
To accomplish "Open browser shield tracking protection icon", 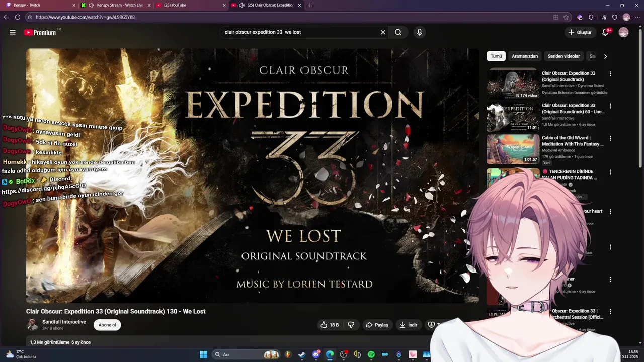I will pyautogui.click(x=614, y=17).
